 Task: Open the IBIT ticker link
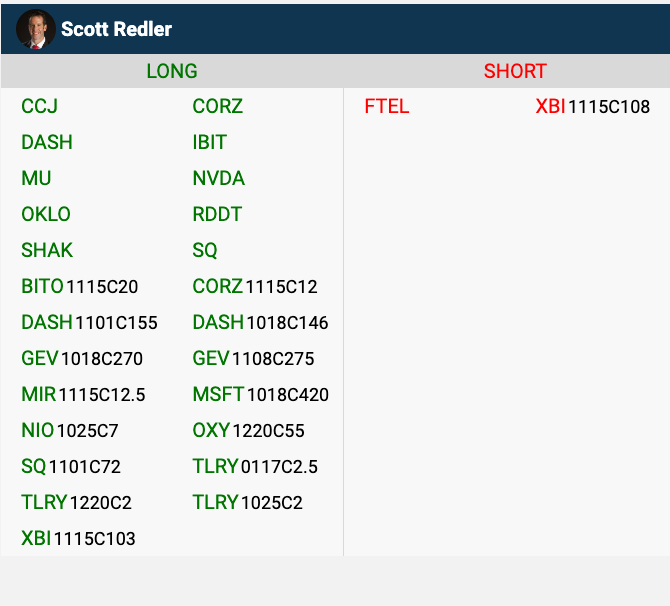[x=209, y=142]
